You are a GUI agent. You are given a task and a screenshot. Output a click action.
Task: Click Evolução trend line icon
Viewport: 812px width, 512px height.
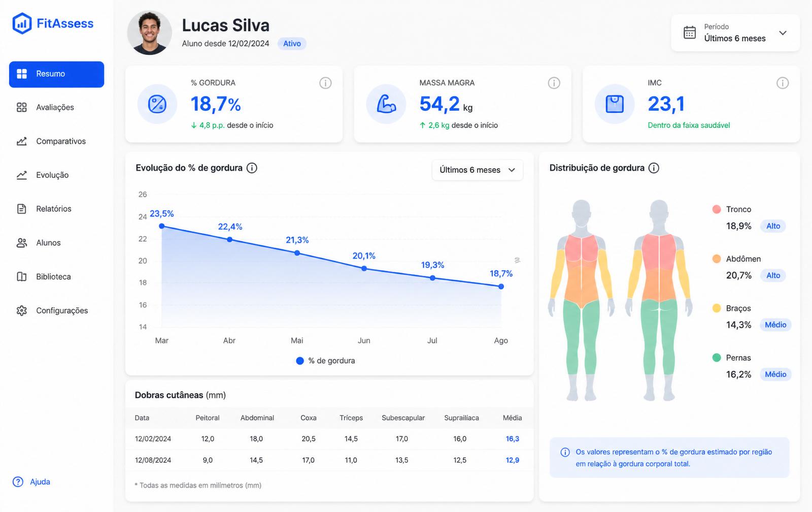pos(22,175)
